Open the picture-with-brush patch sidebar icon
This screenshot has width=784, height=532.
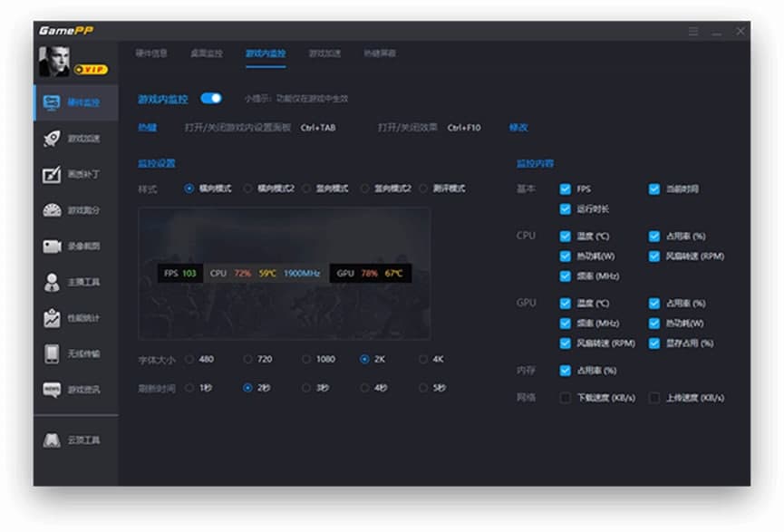point(52,175)
